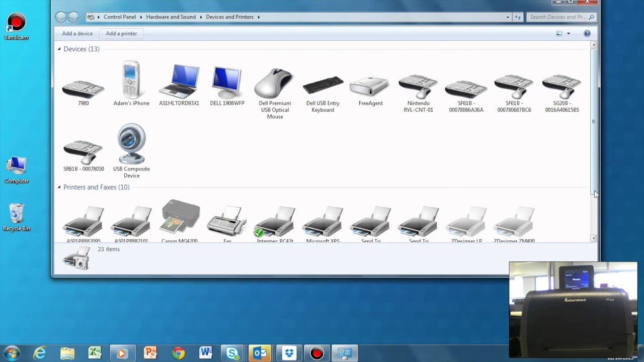
Task: Go to Hardware and Sound breadcrumb
Action: (171, 17)
